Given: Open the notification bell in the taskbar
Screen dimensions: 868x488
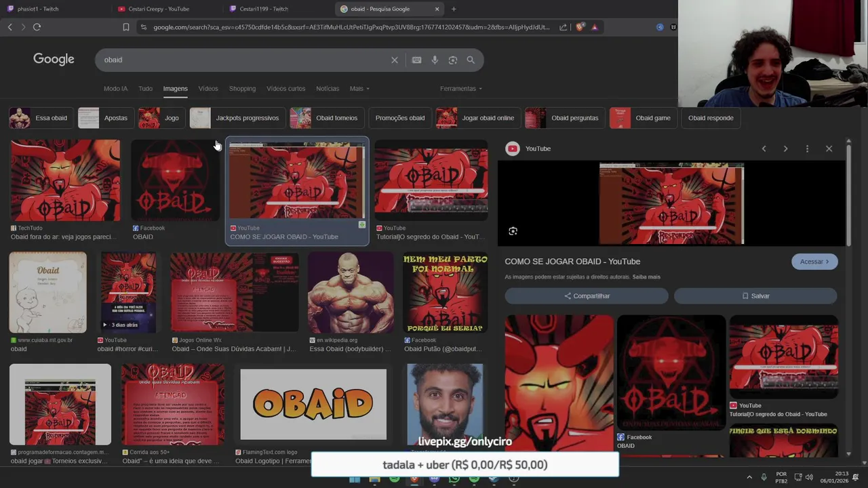Looking at the screenshot, I should click(x=856, y=478).
